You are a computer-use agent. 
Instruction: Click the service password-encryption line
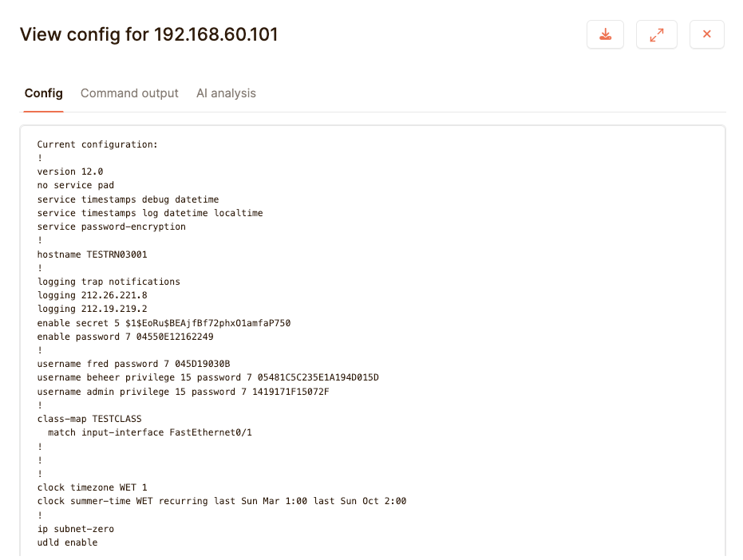[x=112, y=227]
